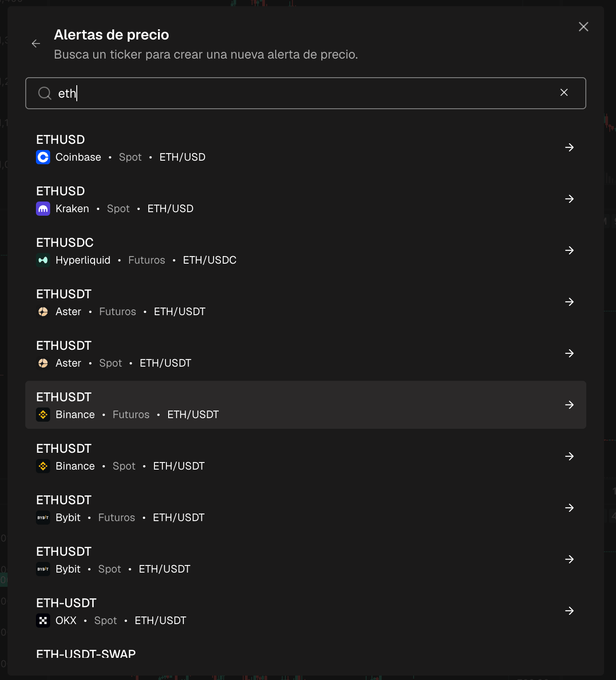Select the ETH-USDT-SWAP ticker title
Image resolution: width=616 pixels, height=680 pixels.
click(x=86, y=654)
